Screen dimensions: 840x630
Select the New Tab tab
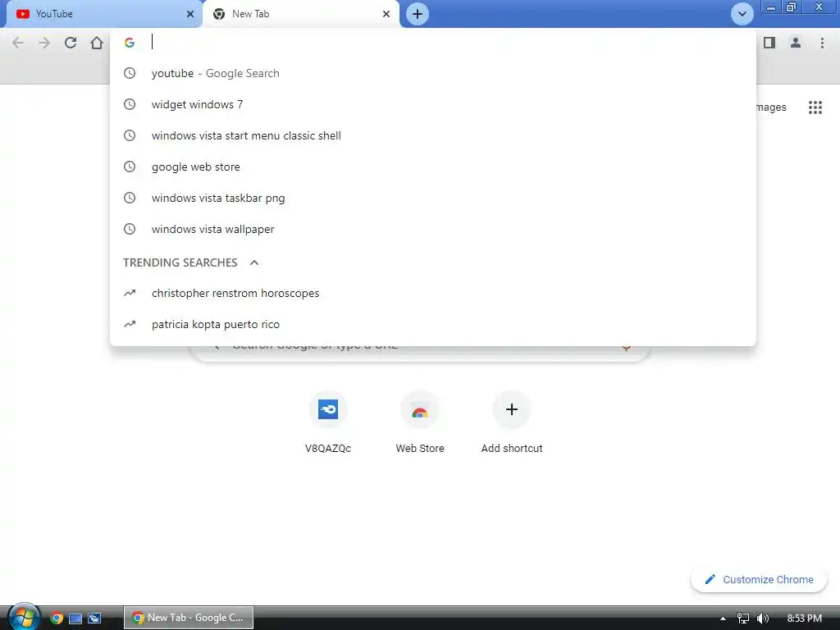point(300,14)
